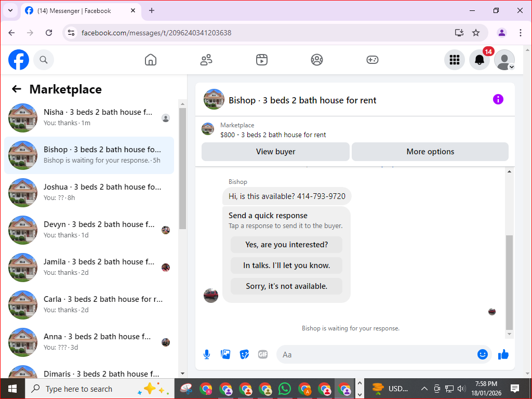Open conversation information purple icon
532x399 pixels.
tap(498, 99)
